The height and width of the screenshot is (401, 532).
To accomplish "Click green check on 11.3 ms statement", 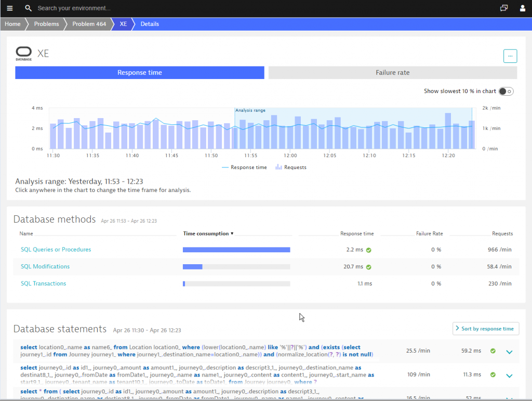I will pos(493,374).
